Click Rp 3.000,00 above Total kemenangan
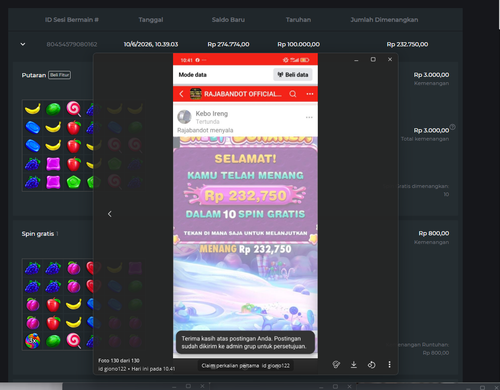This screenshot has height=390, width=500. pos(431,130)
